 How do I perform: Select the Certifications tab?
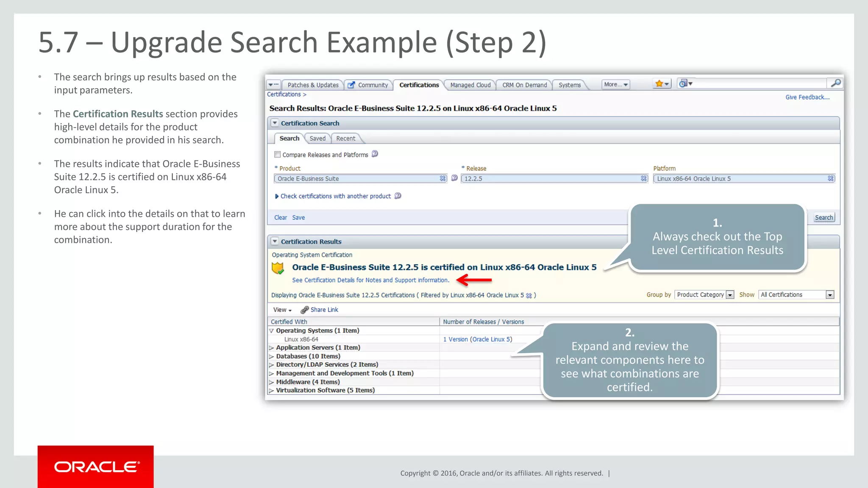419,85
